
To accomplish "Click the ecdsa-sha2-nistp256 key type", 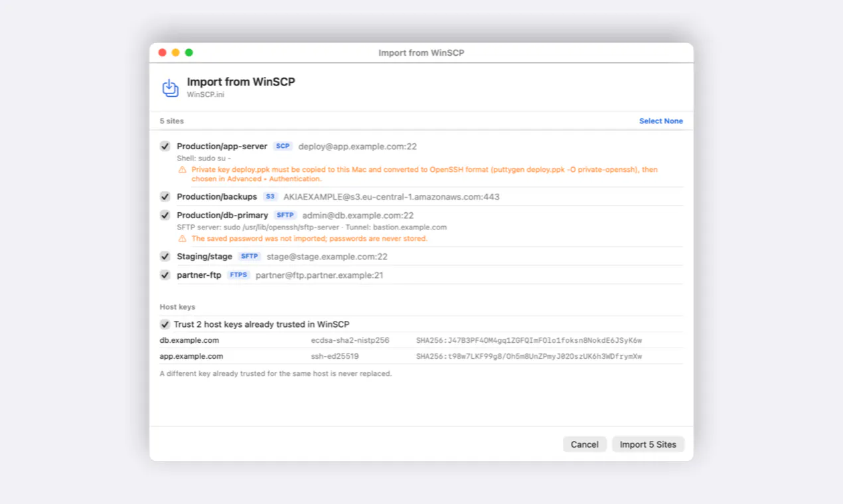I will tap(350, 340).
